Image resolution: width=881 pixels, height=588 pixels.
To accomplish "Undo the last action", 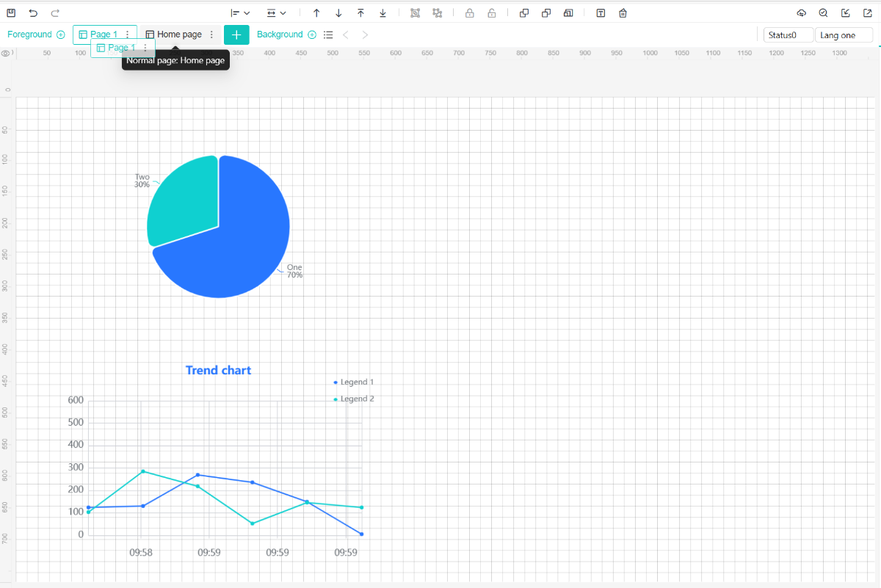I will click(33, 12).
